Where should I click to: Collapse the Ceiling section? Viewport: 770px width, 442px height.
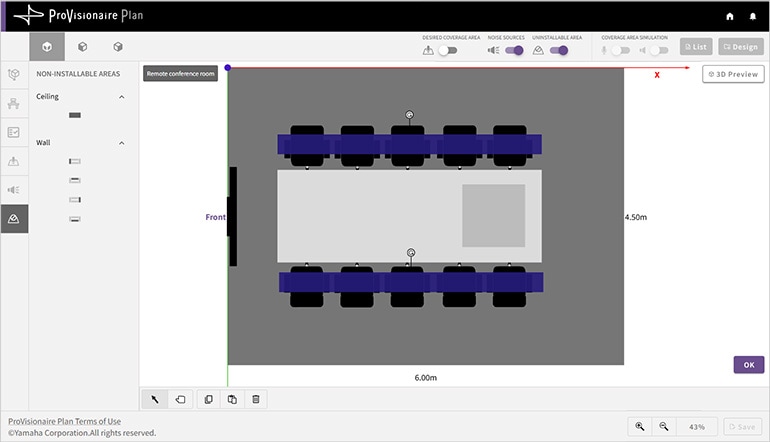[x=122, y=97]
